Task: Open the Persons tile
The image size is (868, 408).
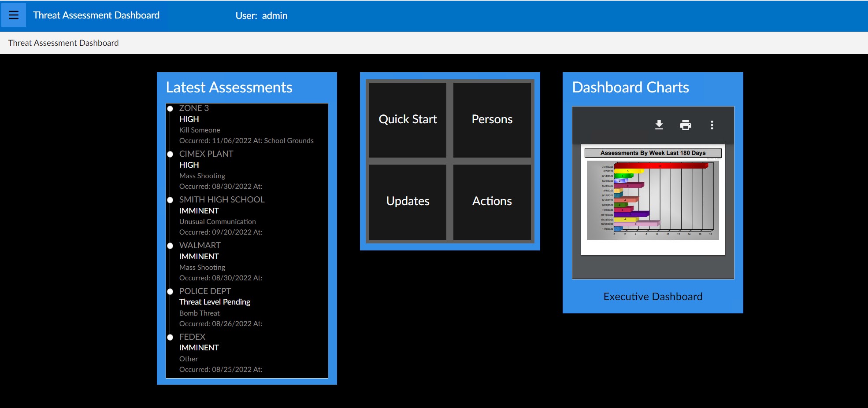Action: click(492, 119)
